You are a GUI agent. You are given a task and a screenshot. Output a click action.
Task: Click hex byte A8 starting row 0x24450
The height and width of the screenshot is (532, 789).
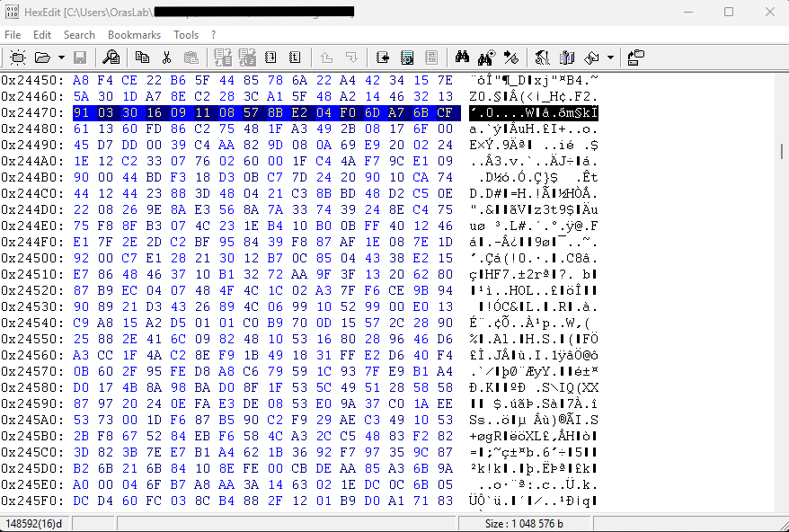[x=81, y=81]
